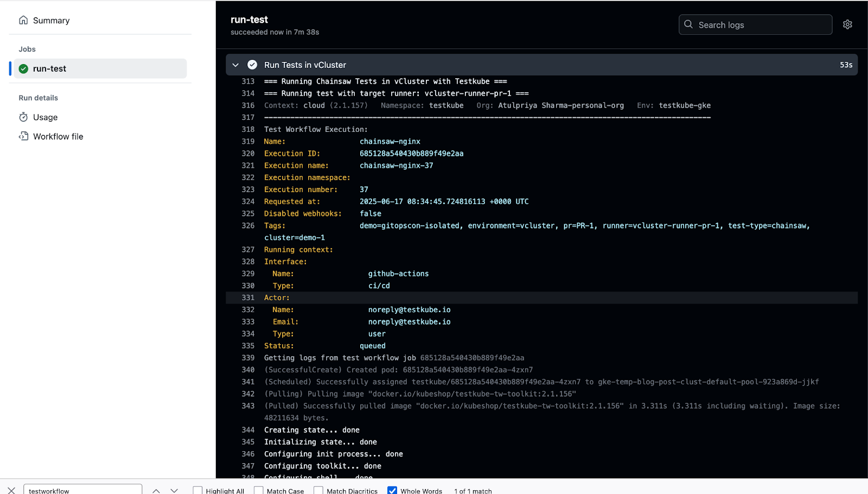Click the Workflow file icon

coord(23,136)
